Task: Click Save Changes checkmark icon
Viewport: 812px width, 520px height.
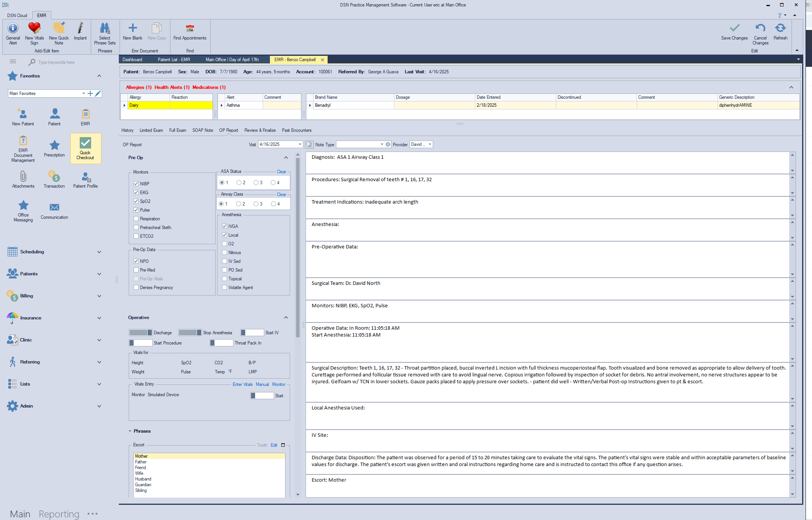Action: coord(734,28)
